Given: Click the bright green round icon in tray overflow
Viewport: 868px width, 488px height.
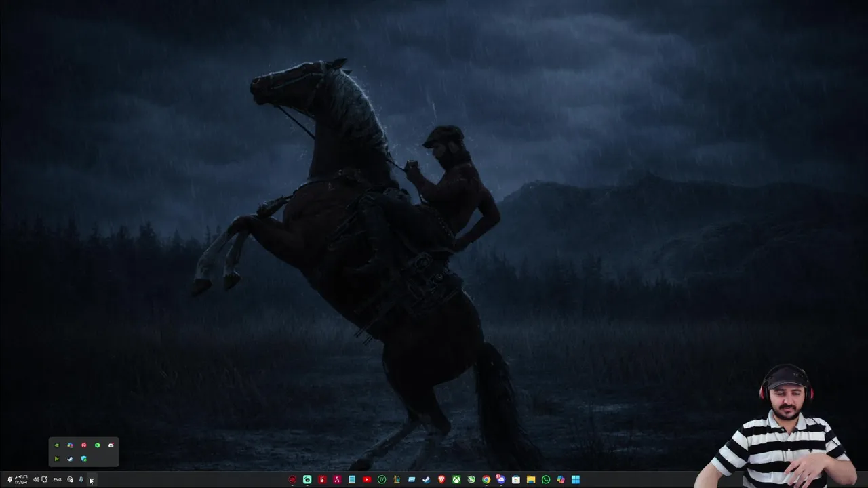Looking at the screenshot, I should (98, 445).
